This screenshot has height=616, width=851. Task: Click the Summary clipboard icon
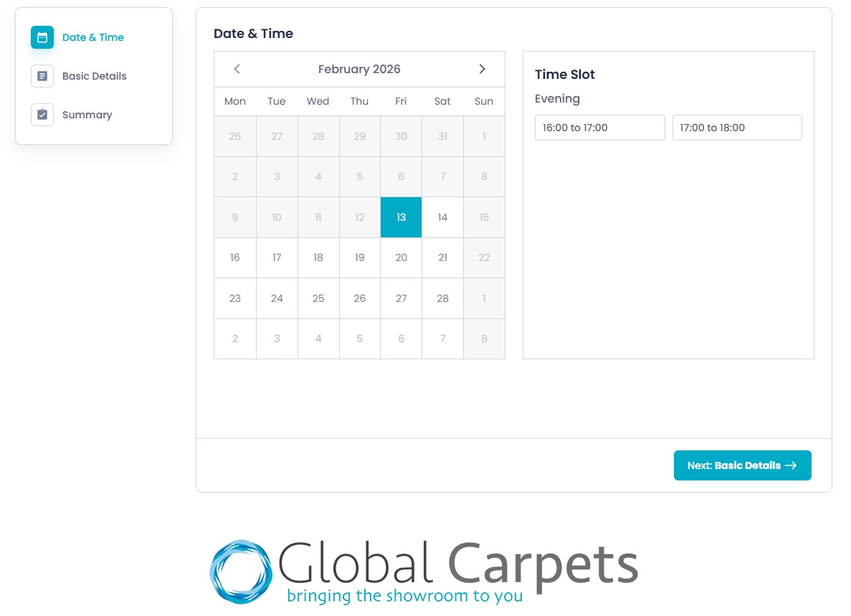coord(42,115)
